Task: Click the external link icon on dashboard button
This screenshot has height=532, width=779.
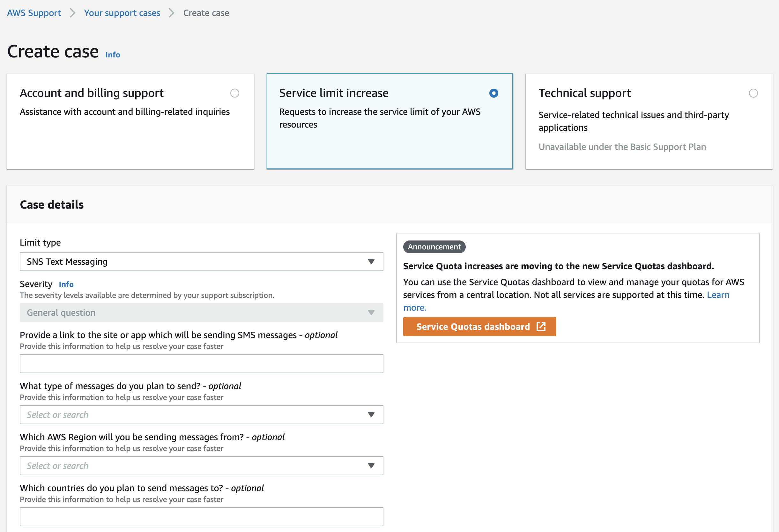Action: pyautogui.click(x=541, y=327)
